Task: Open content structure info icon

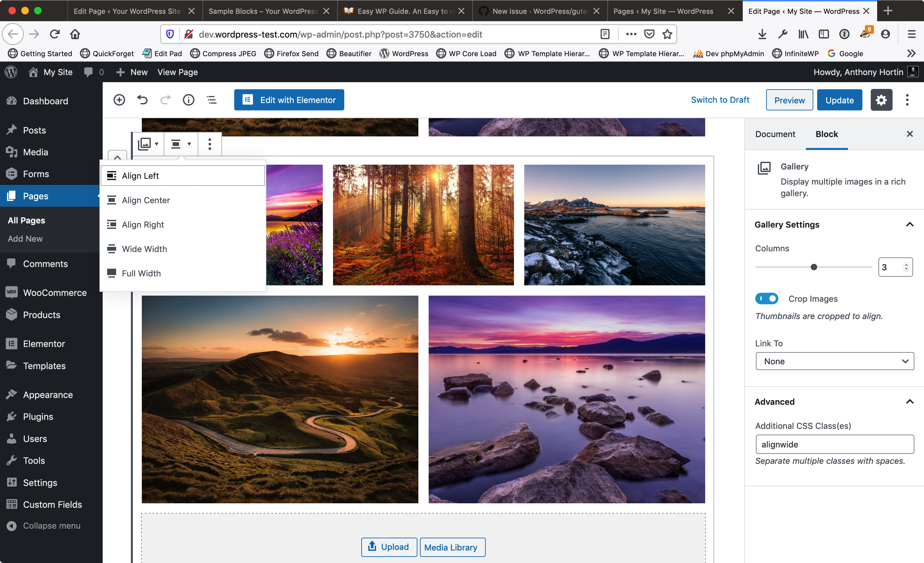Action: [189, 100]
